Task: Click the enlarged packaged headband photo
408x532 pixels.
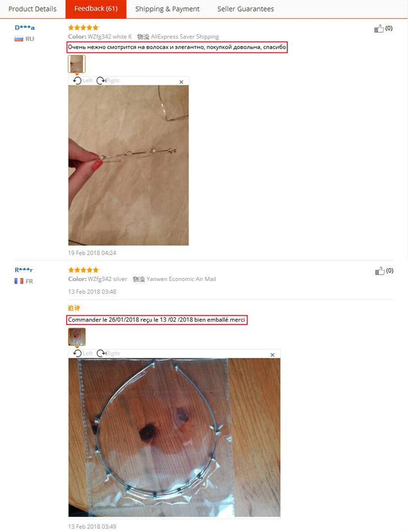Action: click(x=174, y=437)
